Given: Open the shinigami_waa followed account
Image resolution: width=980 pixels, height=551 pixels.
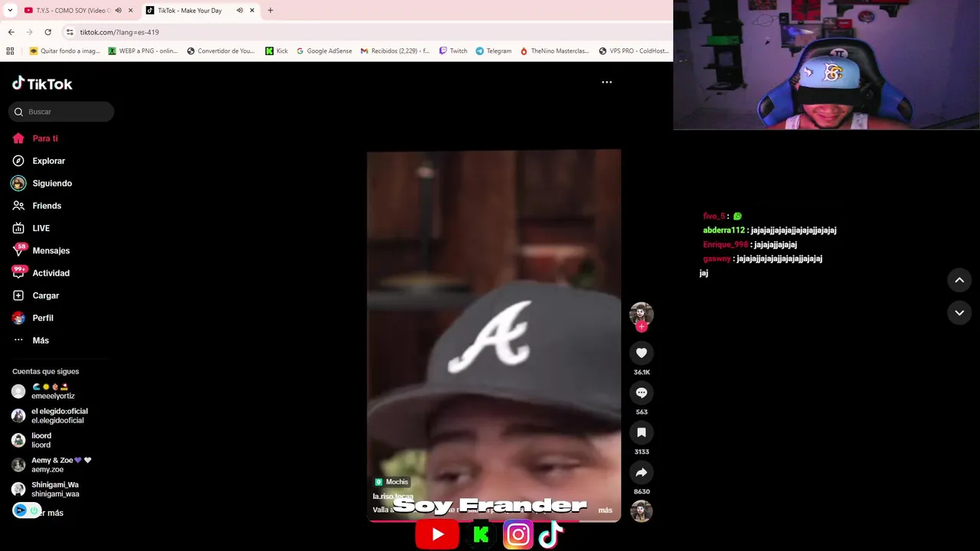Looking at the screenshot, I should (x=45, y=489).
